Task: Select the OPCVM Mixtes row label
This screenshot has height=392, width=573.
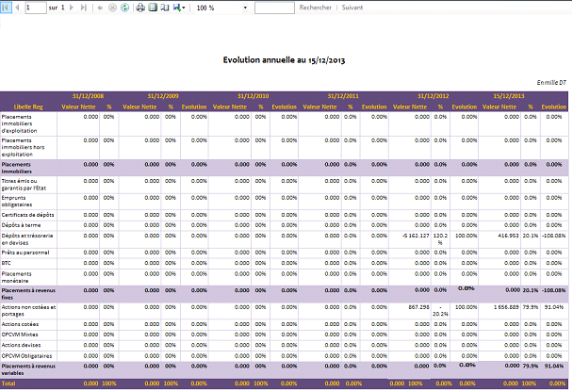Action: (x=20, y=335)
